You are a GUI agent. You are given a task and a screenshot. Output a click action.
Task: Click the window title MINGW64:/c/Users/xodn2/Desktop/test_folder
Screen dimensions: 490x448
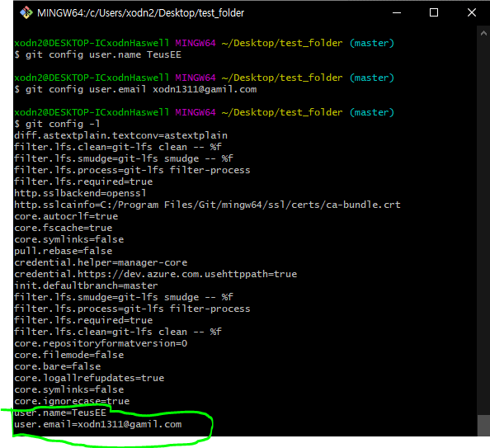[140, 13]
